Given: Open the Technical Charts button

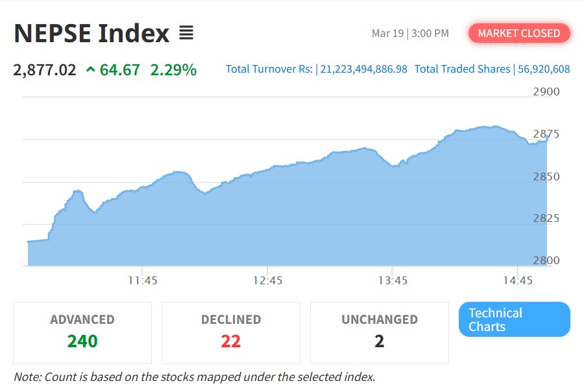Looking at the screenshot, I should click(x=514, y=319).
